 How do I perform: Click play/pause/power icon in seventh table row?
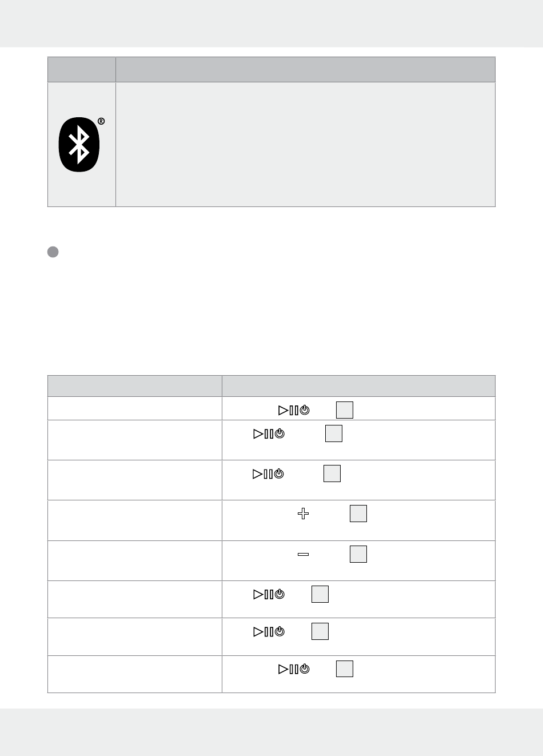coord(269,632)
